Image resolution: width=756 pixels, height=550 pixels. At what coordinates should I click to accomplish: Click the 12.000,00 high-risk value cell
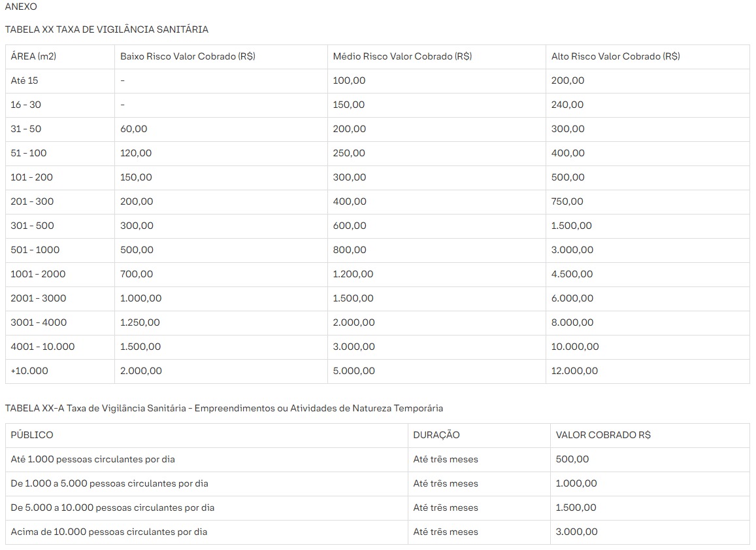tap(574, 371)
